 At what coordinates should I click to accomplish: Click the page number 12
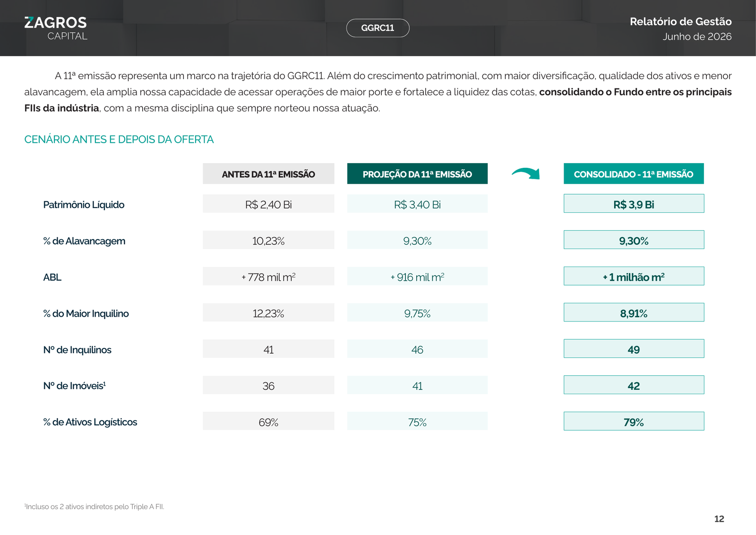[x=719, y=519]
